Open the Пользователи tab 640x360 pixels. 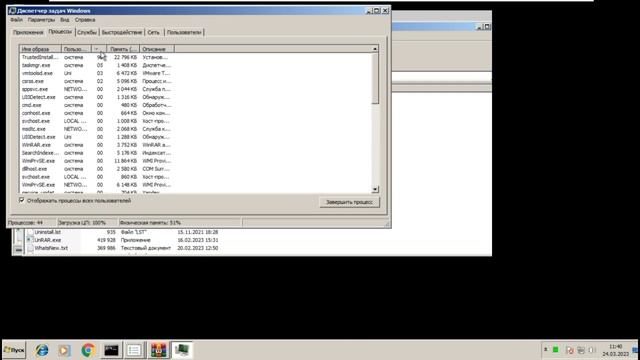184,32
